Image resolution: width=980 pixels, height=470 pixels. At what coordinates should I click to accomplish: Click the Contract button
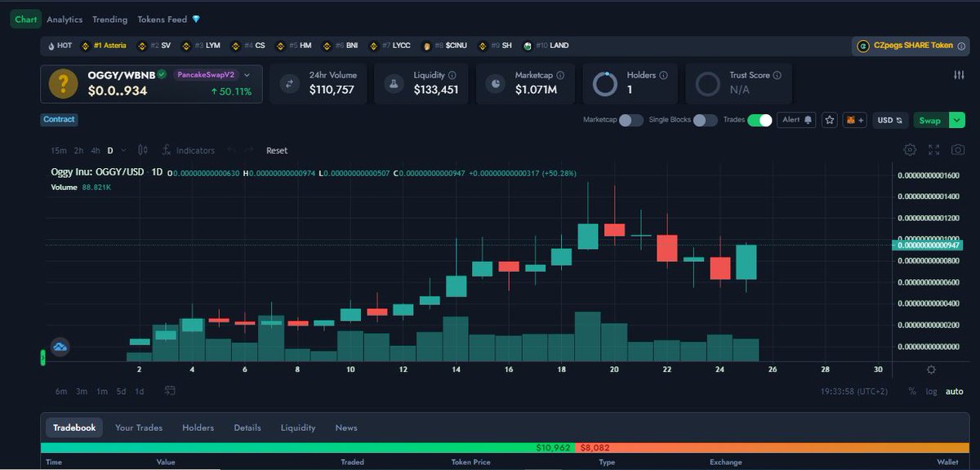[59, 119]
